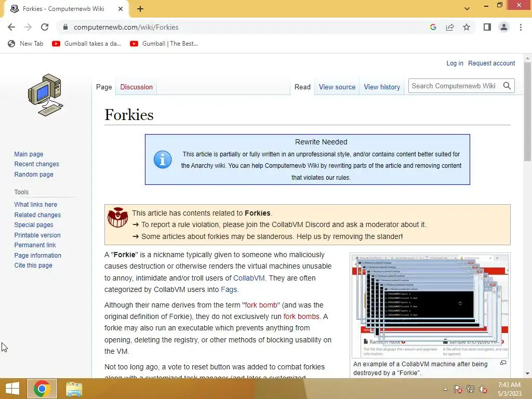This screenshot has width=532, height=399.
Task: Click the address bar URL
Action: pyautogui.click(x=126, y=27)
